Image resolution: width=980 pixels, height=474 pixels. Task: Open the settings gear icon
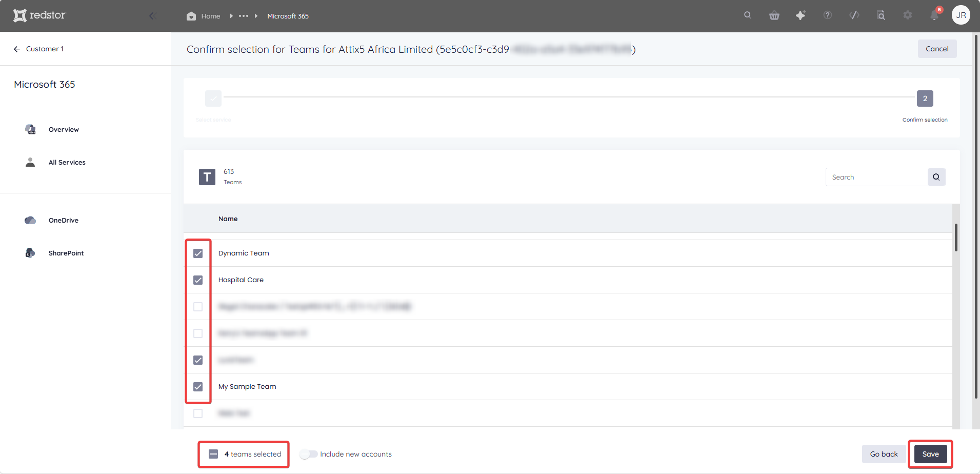[908, 15]
